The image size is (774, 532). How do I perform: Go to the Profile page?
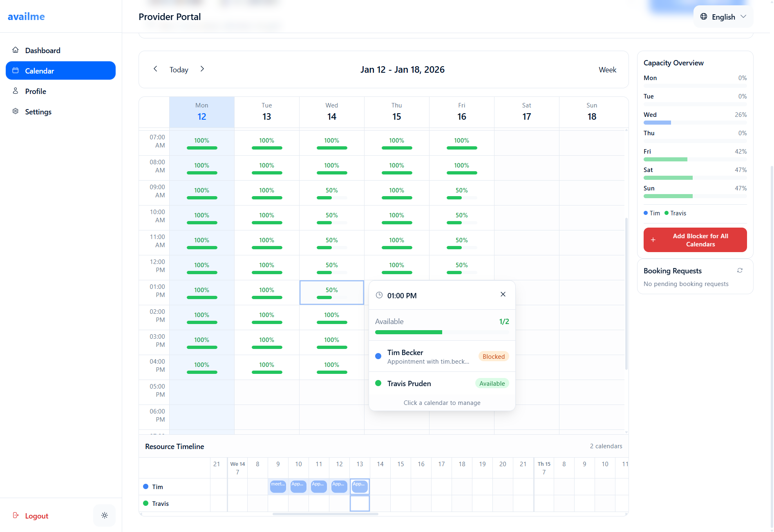pyautogui.click(x=36, y=92)
